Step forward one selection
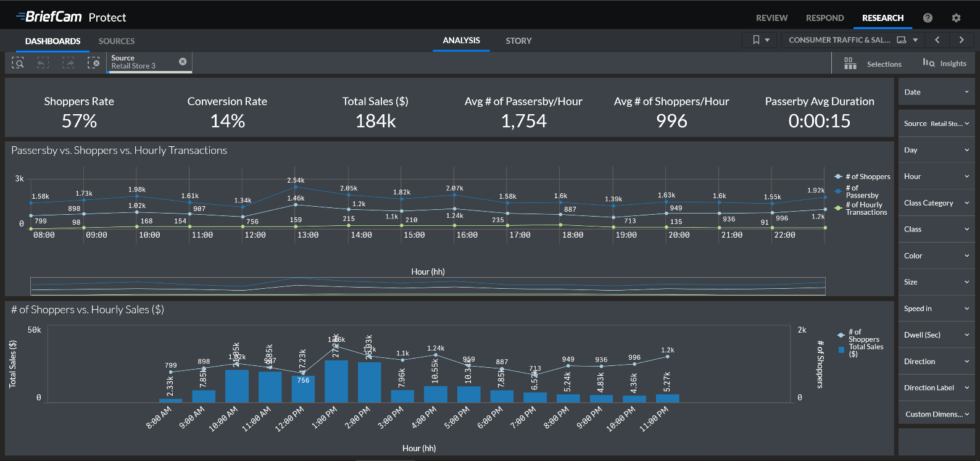This screenshot has height=461, width=980. (x=68, y=63)
